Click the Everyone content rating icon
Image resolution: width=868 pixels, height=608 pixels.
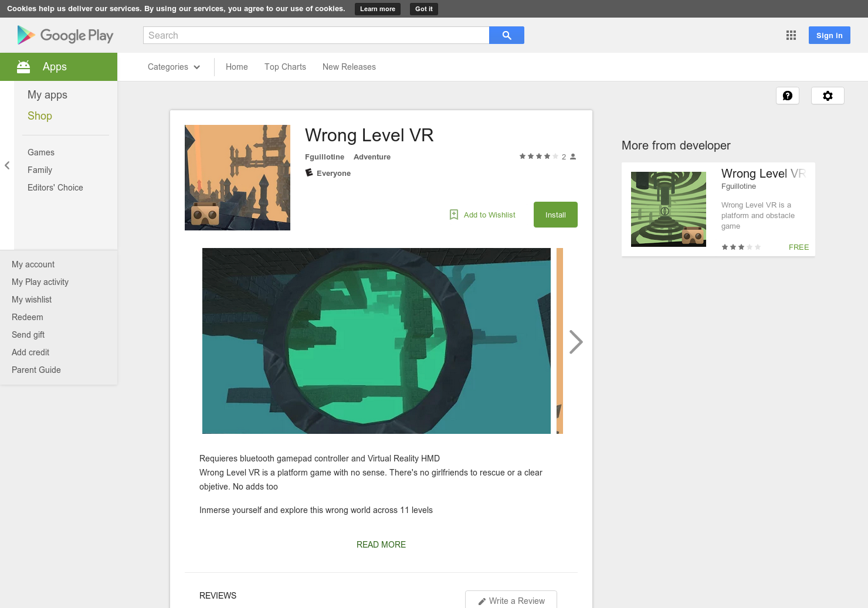(x=309, y=173)
